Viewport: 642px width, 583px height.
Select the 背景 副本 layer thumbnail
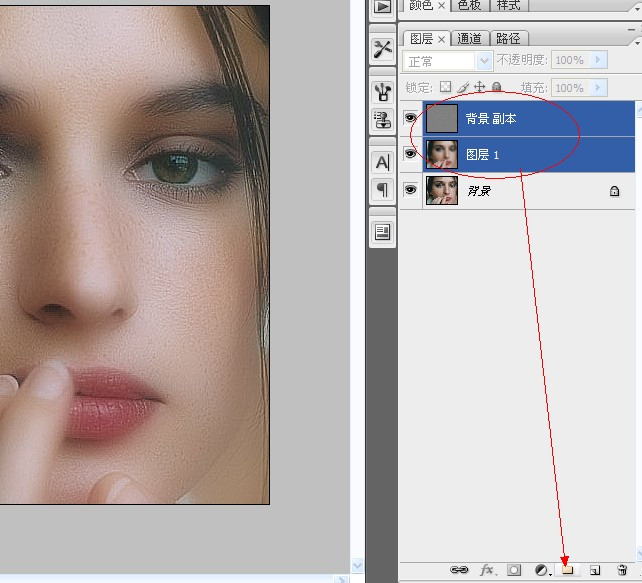[442, 119]
